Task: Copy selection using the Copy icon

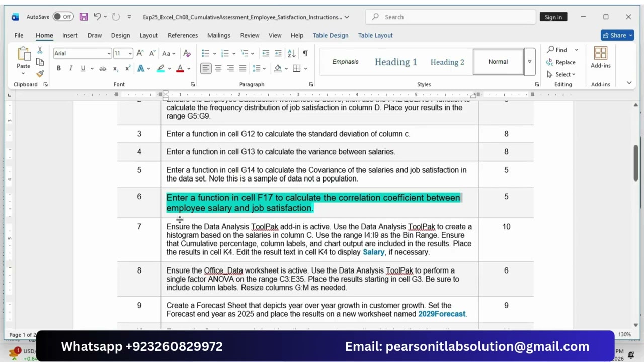Action: (40, 62)
